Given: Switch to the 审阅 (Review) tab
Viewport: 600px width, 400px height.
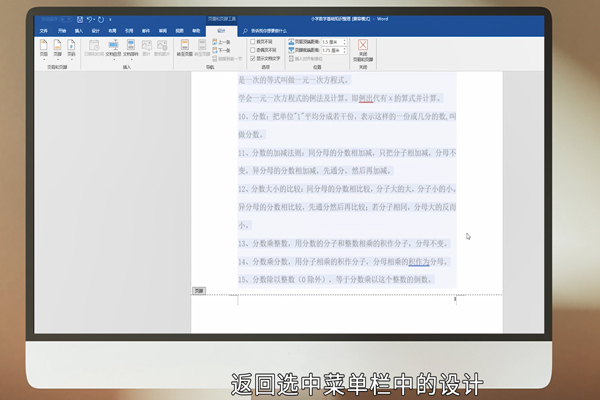Looking at the screenshot, I should [x=163, y=31].
